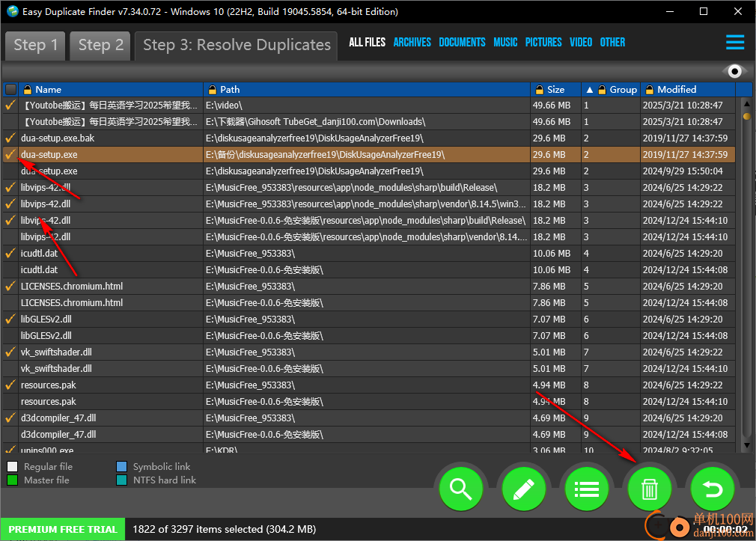Filter results by MUSIC
This screenshot has width=756, height=541.
(505, 43)
